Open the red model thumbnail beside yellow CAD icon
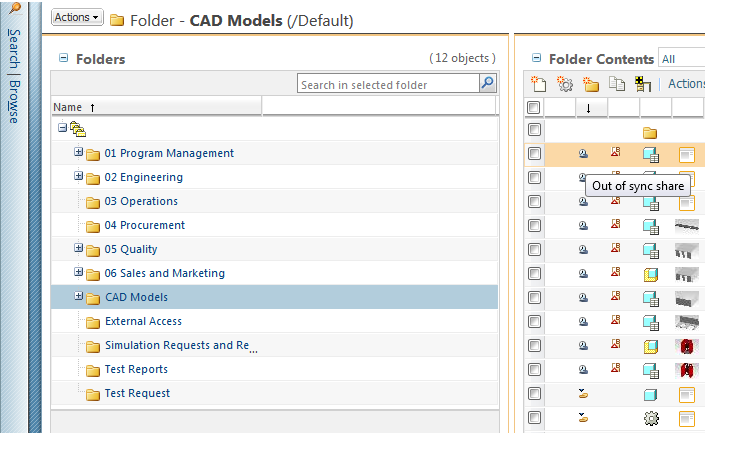The width and height of the screenshot is (732, 456). pos(687,346)
